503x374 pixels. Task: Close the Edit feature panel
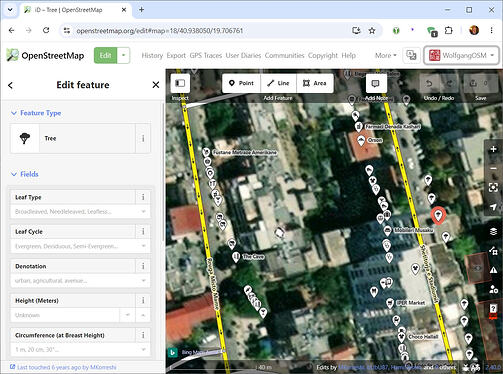point(156,85)
